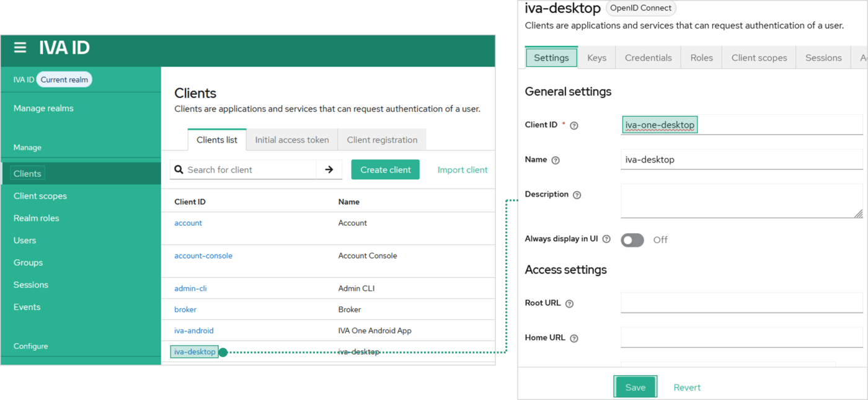
Task: Open the hamburger navigation menu
Action: pos(20,48)
